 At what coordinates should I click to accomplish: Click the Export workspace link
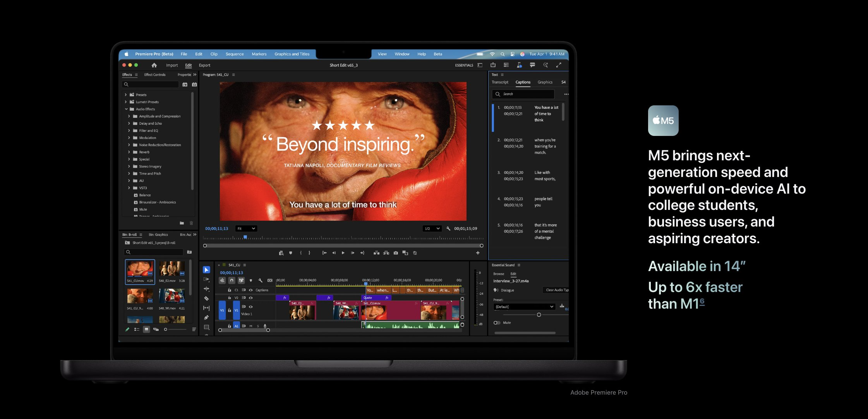(x=204, y=65)
